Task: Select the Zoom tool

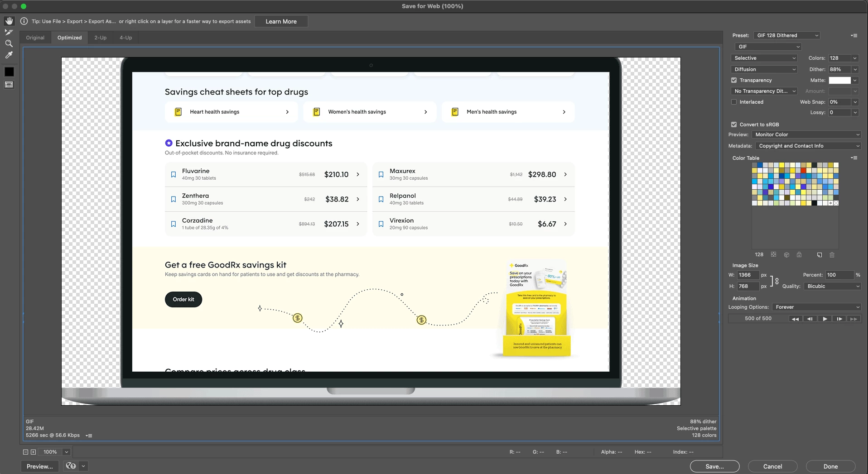Action: pos(9,44)
